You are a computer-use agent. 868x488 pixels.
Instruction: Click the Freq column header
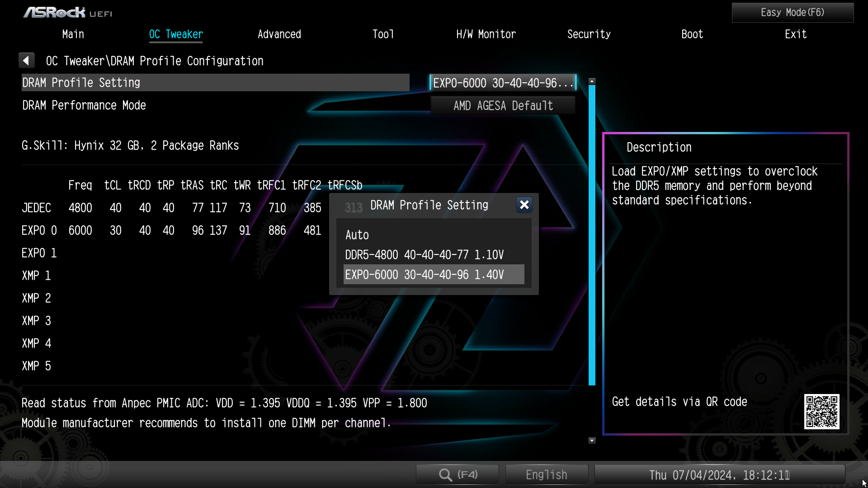(x=80, y=185)
